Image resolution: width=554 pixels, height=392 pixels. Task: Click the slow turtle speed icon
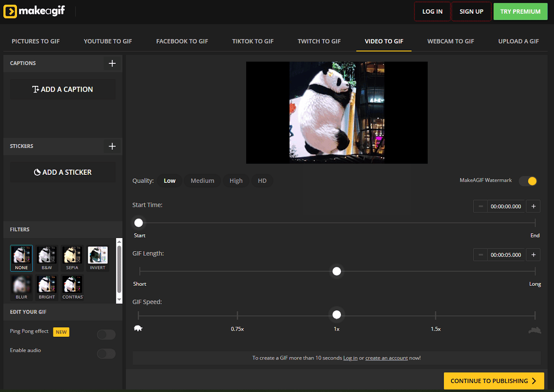(x=138, y=328)
